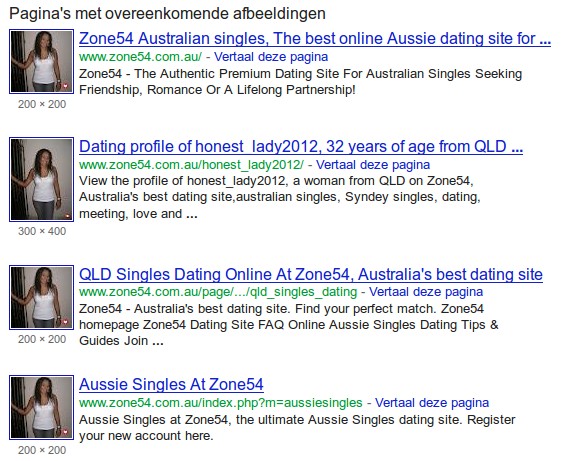Click Vertaal deze pagina for the qld_singles_dating result
Screen dimensions: 566x461
(426, 292)
